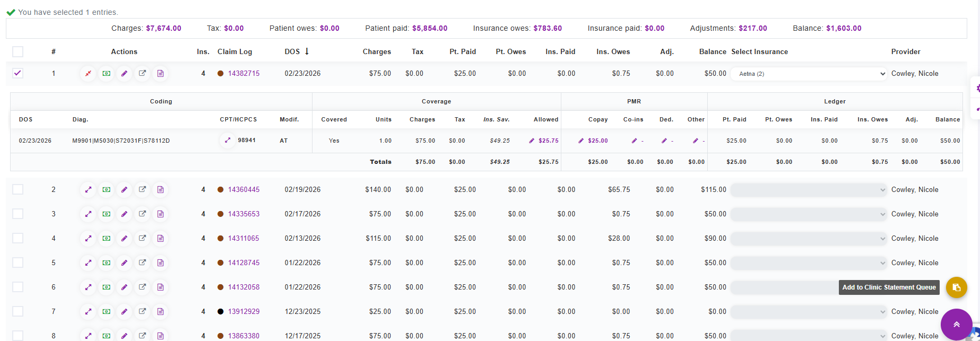Click the black status dot for claim 13912929

(220, 311)
